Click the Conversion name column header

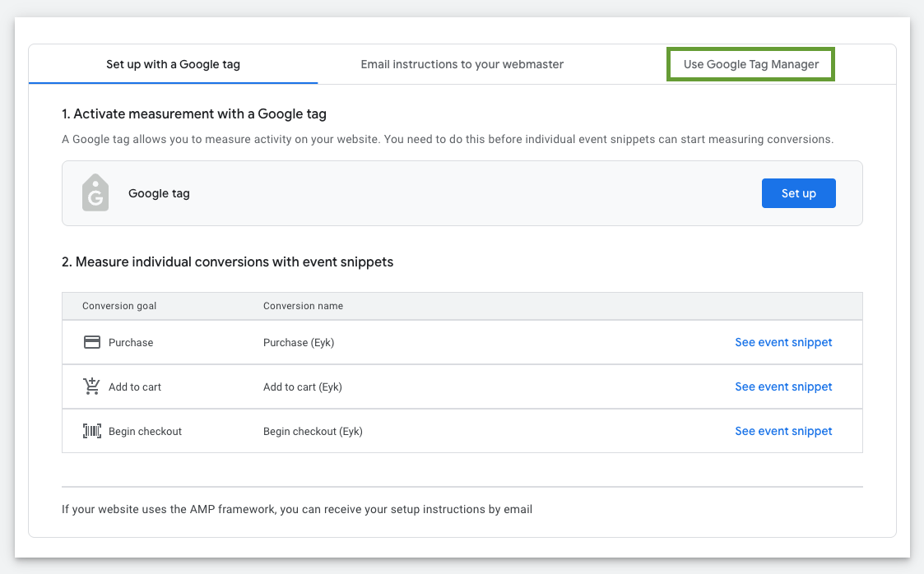tap(303, 306)
